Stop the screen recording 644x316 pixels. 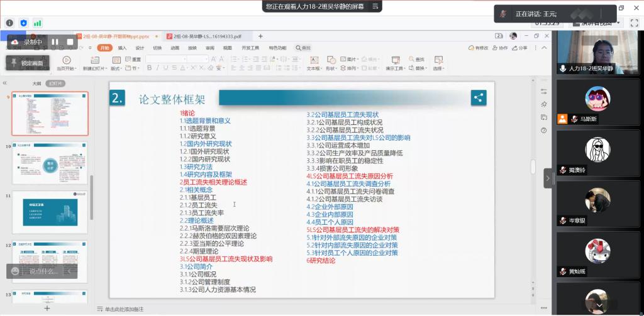coord(70,42)
